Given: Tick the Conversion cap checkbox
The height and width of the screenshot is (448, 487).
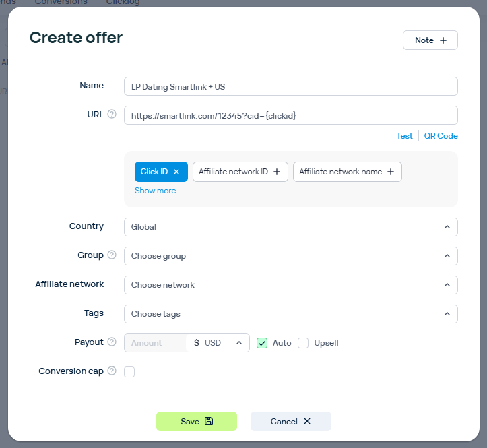Looking at the screenshot, I should pyautogui.click(x=129, y=372).
